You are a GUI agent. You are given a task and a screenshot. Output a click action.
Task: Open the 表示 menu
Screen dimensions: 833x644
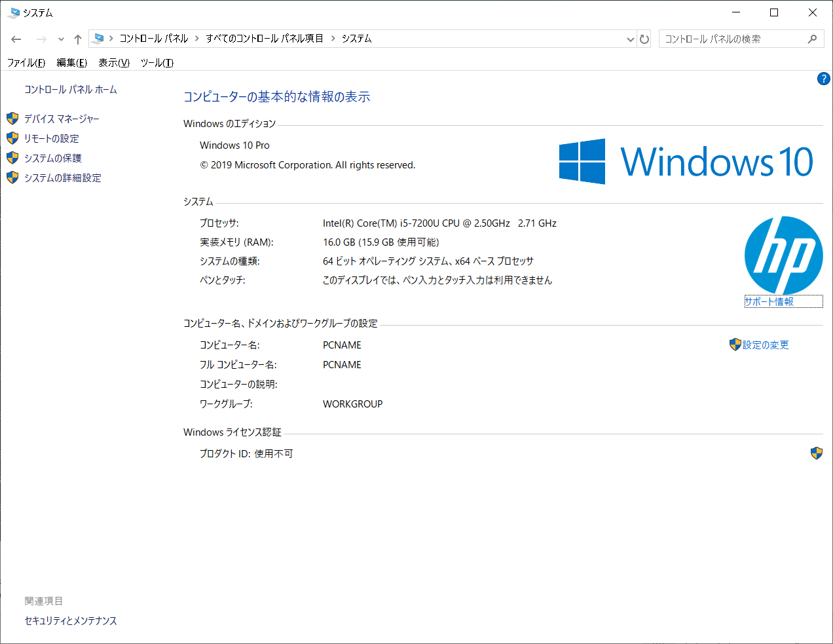pyautogui.click(x=112, y=63)
